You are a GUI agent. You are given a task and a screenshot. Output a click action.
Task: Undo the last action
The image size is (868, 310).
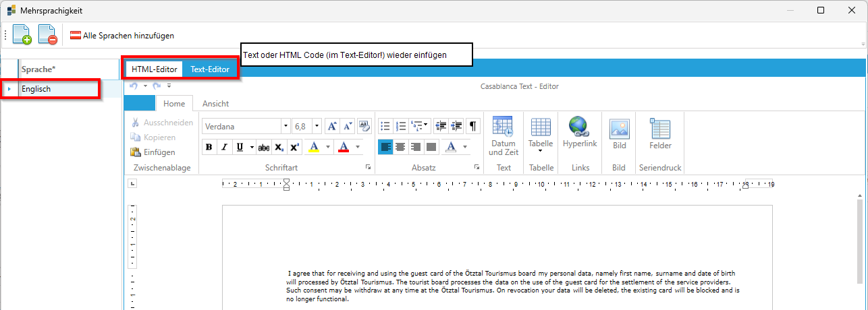[134, 86]
